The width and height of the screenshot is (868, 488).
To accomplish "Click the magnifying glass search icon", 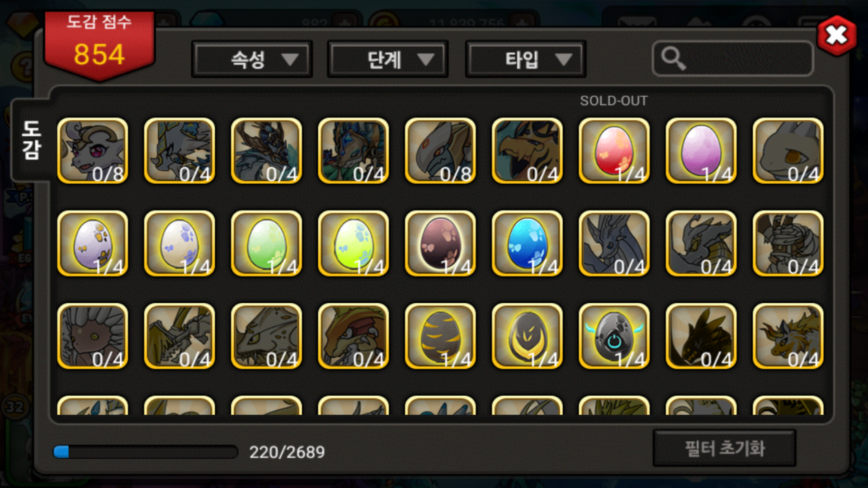I will point(673,59).
